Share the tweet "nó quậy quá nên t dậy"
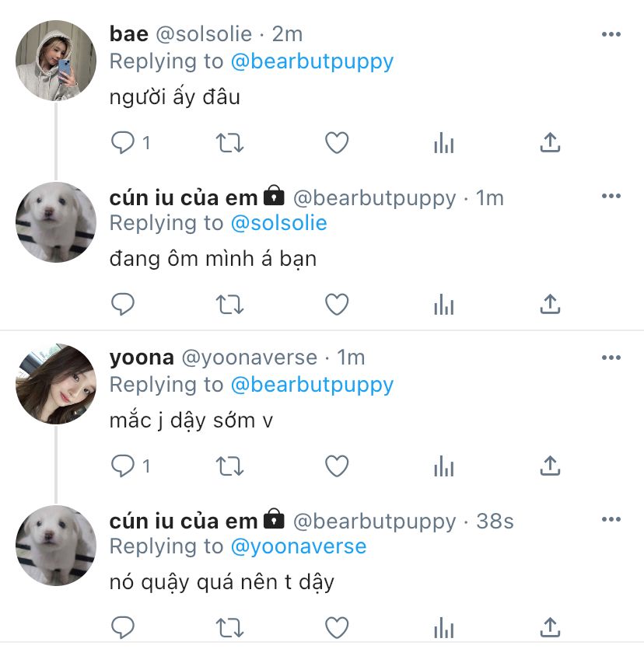644x649 pixels. 550,627
